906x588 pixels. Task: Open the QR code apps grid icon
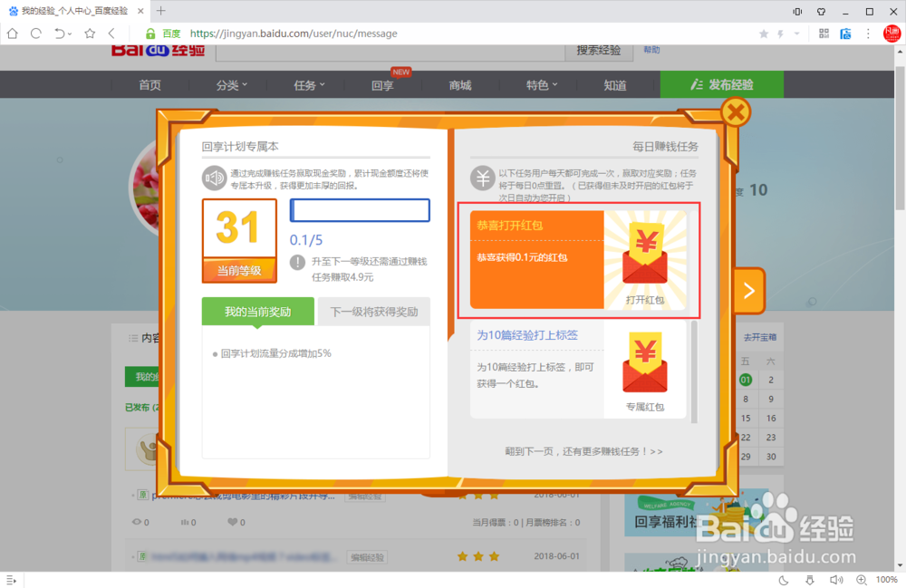pos(824,34)
